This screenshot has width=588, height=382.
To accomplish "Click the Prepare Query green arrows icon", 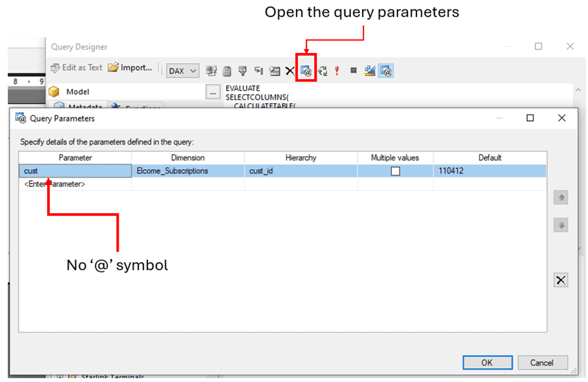I will click(x=322, y=71).
